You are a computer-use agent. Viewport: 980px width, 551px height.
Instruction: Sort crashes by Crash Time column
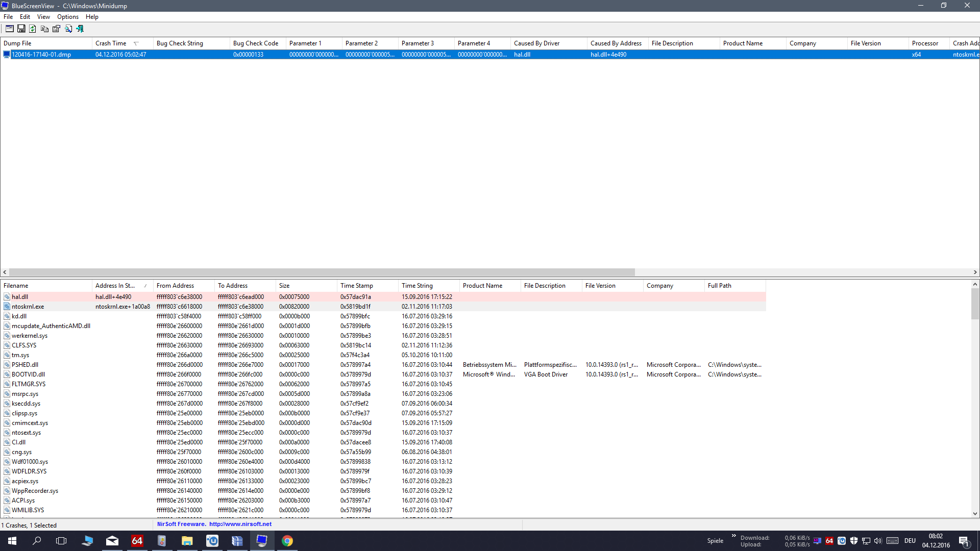point(111,43)
